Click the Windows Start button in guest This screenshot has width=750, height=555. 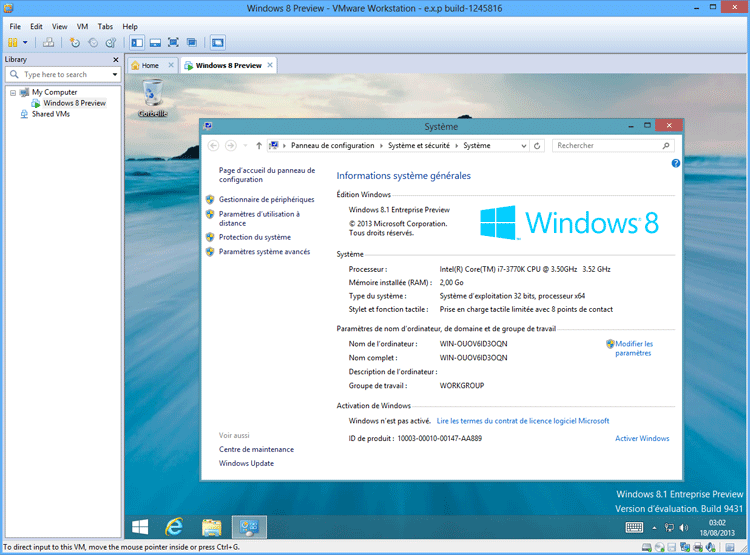[140, 527]
